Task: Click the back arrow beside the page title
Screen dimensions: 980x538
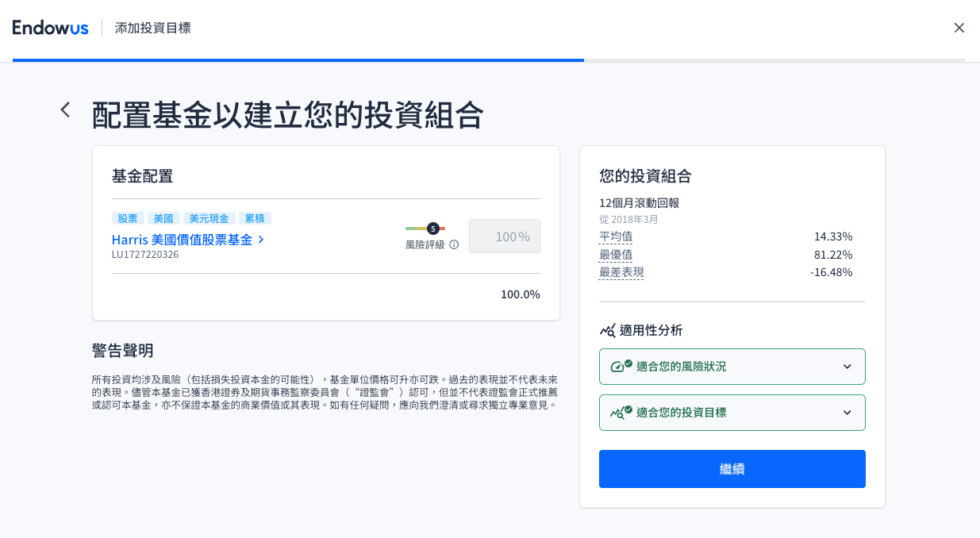Action: click(x=65, y=110)
